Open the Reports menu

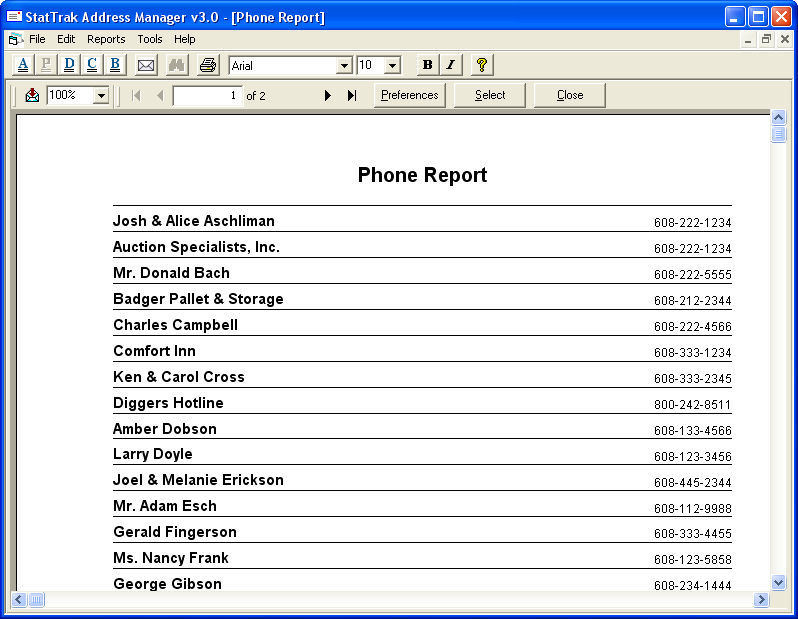pyautogui.click(x=106, y=39)
